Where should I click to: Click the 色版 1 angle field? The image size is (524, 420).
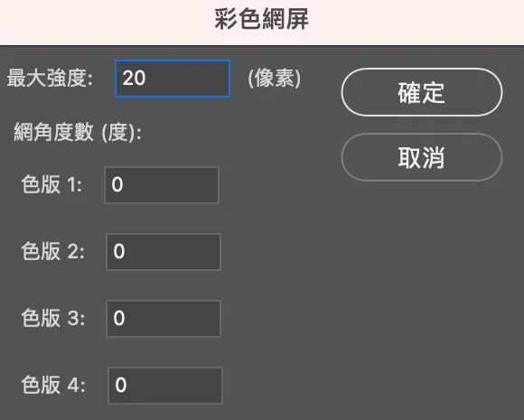pos(162,185)
